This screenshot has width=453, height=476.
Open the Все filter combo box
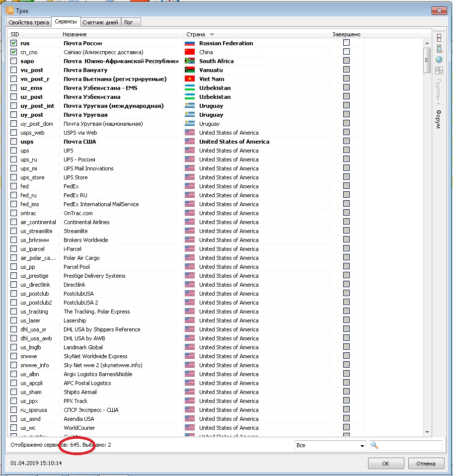point(330,445)
